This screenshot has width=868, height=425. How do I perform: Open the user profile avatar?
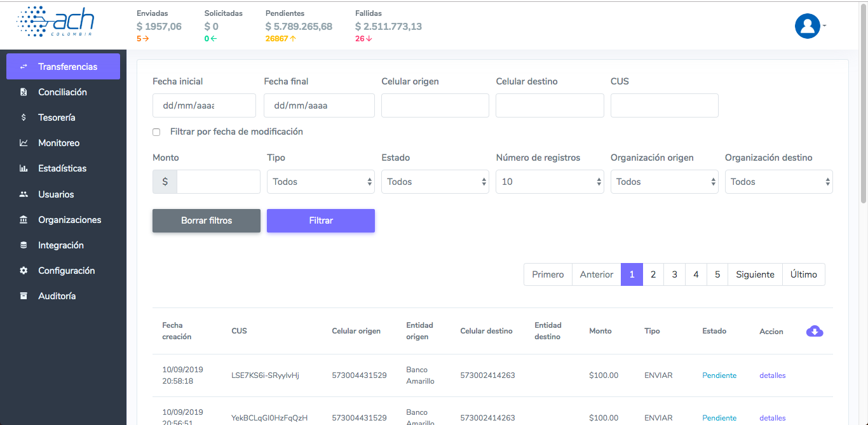pyautogui.click(x=808, y=26)
